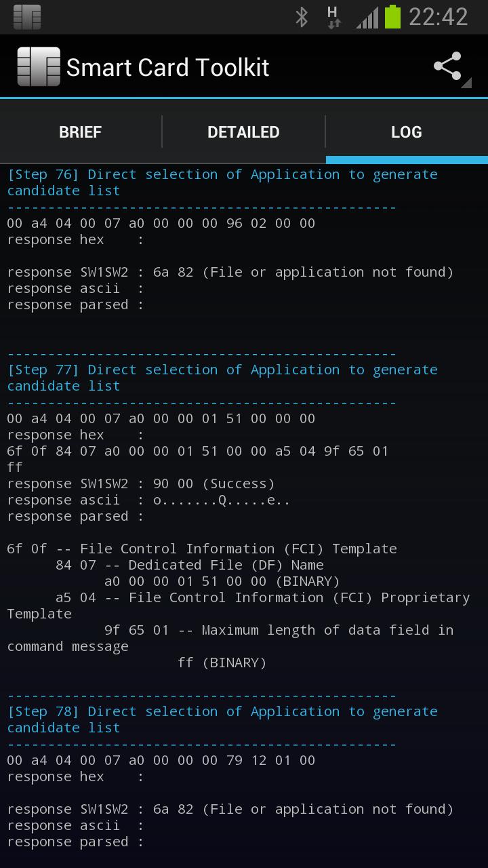Viewport: 488px width, 868px height.
Task: Tap the mobile data H icon
Action: pos(333,17)
